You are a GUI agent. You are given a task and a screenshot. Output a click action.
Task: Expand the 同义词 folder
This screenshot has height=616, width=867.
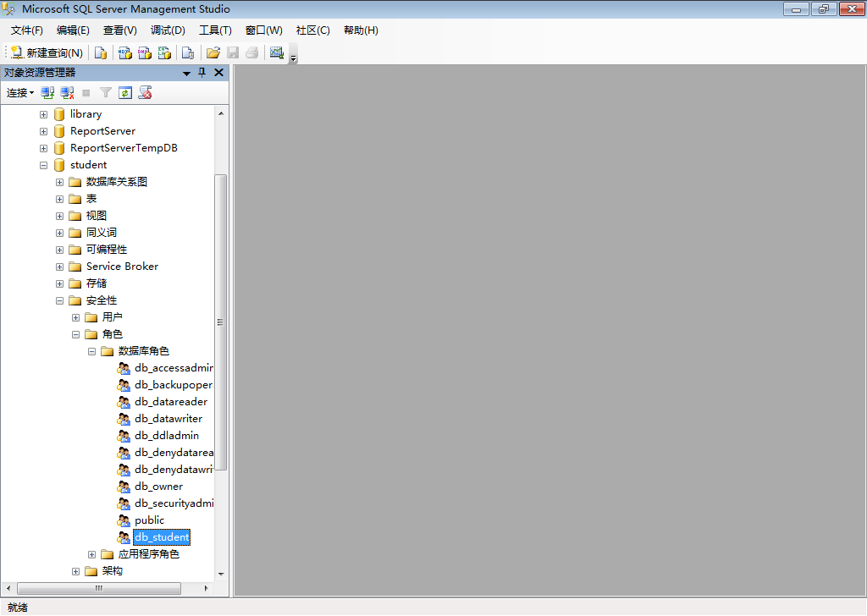tap(60, 234)
